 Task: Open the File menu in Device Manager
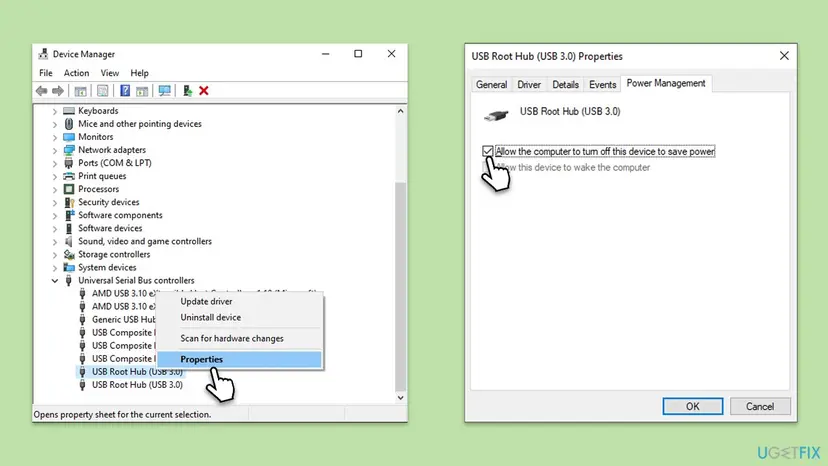pyautogui.click(x=46, y=73)
